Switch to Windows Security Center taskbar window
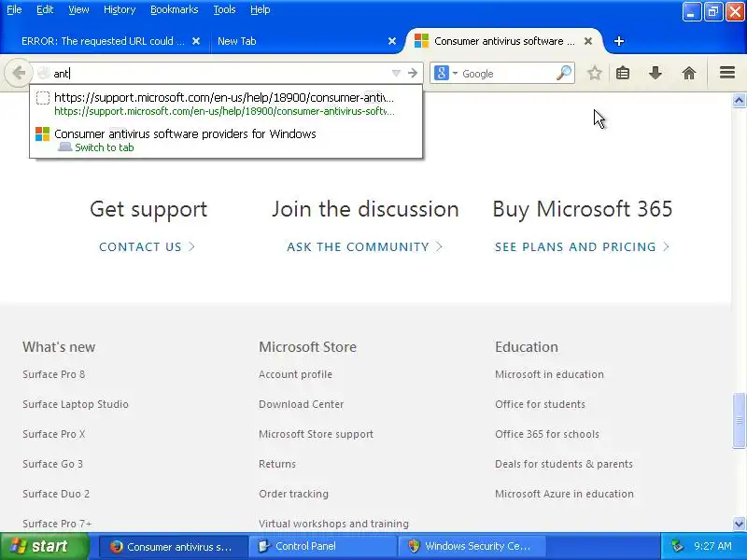Viewport: 747px width, 560px height. pyautogui.click(x=472, y=547)
